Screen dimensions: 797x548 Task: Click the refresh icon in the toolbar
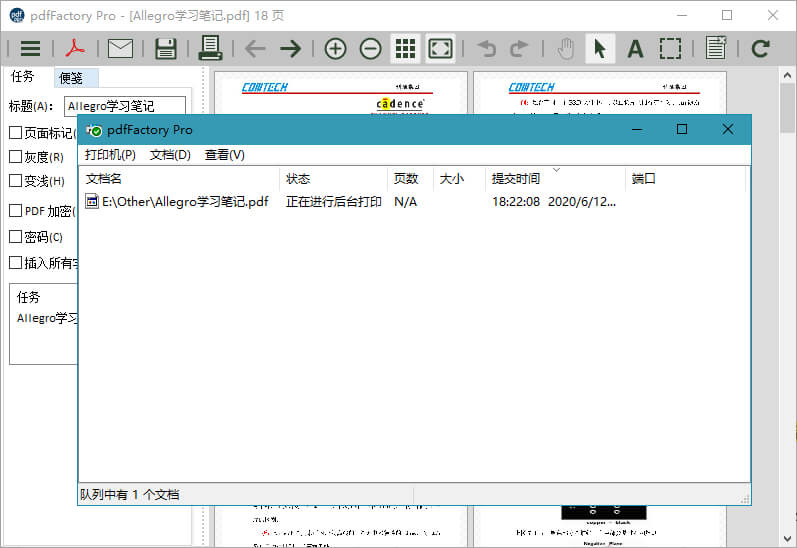click(761, 49)
